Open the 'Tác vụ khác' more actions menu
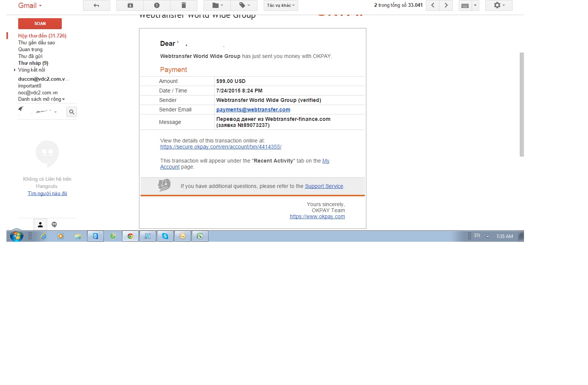Screen dimensions: 588x385 [281, 5]
